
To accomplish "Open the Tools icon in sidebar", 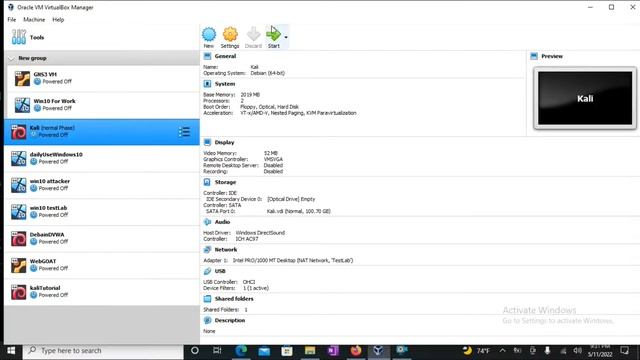I will pyautogui.click(x=19, y=37).
